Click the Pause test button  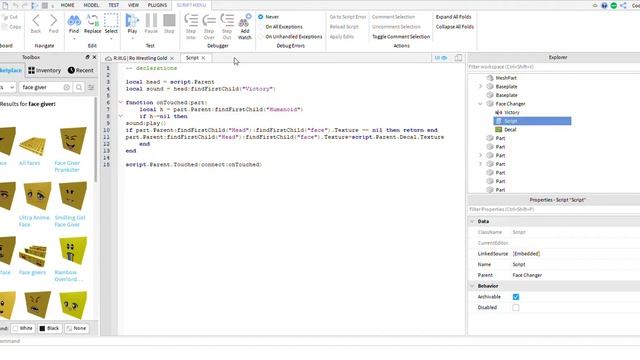point(151,20)
